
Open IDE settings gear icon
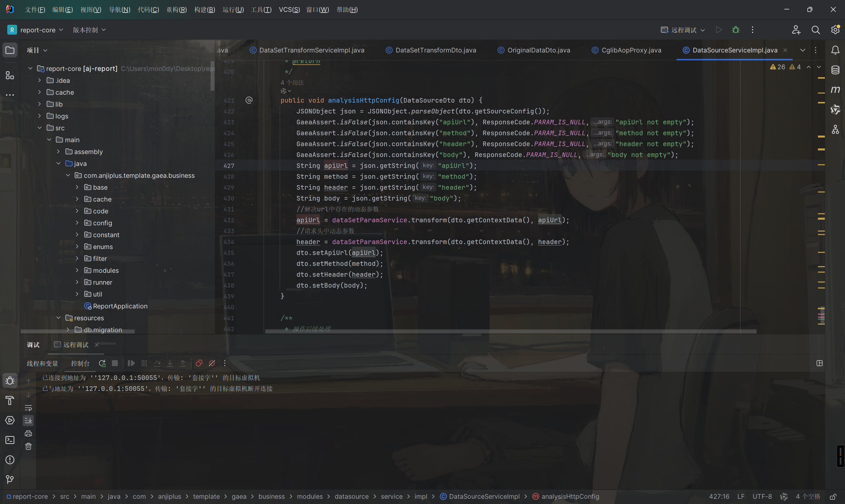(x=835, y=30)
